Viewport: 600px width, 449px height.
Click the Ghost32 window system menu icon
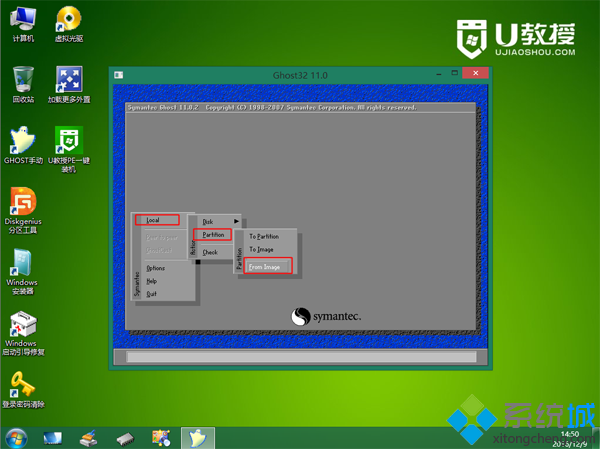118,75
